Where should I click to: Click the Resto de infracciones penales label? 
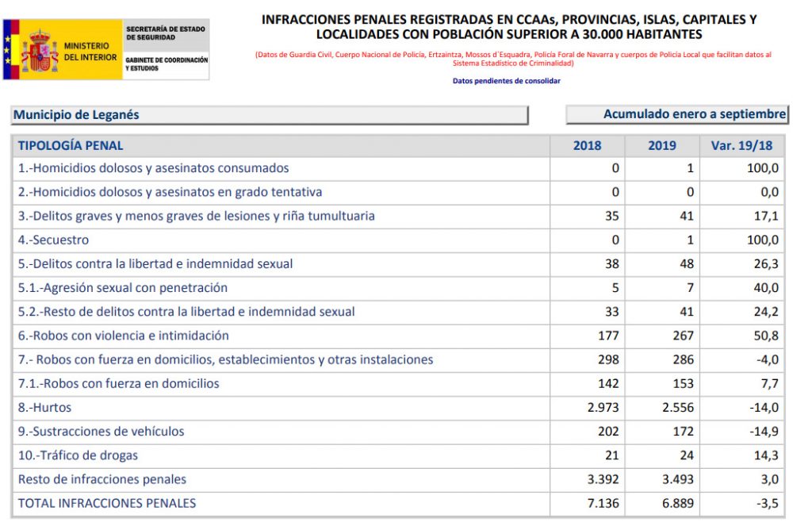click(101, 479)
